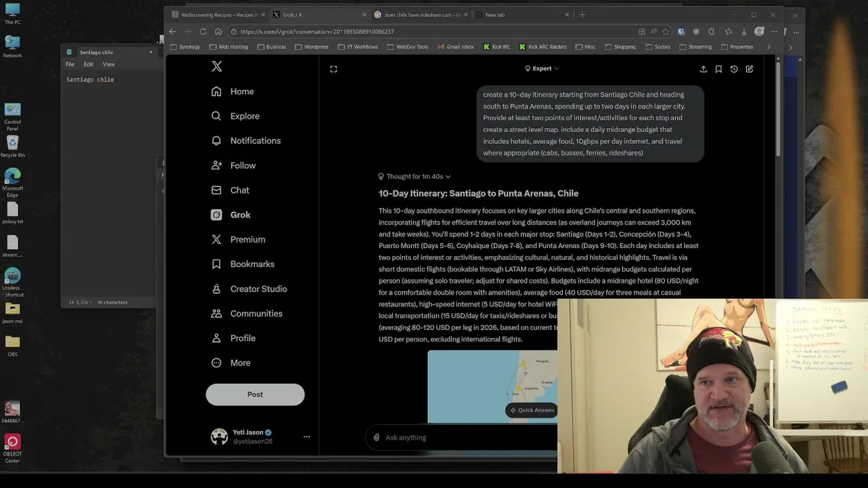Click Yeti Jason profile avatar

(x=219, y=436)
